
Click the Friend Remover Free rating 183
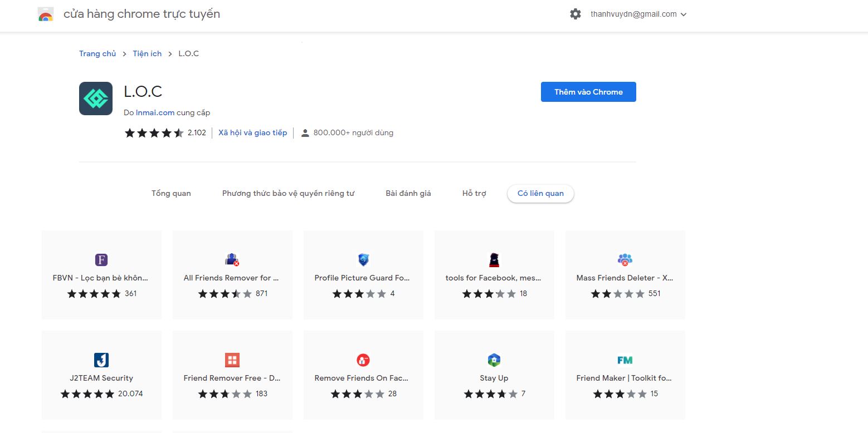[262, 393]
